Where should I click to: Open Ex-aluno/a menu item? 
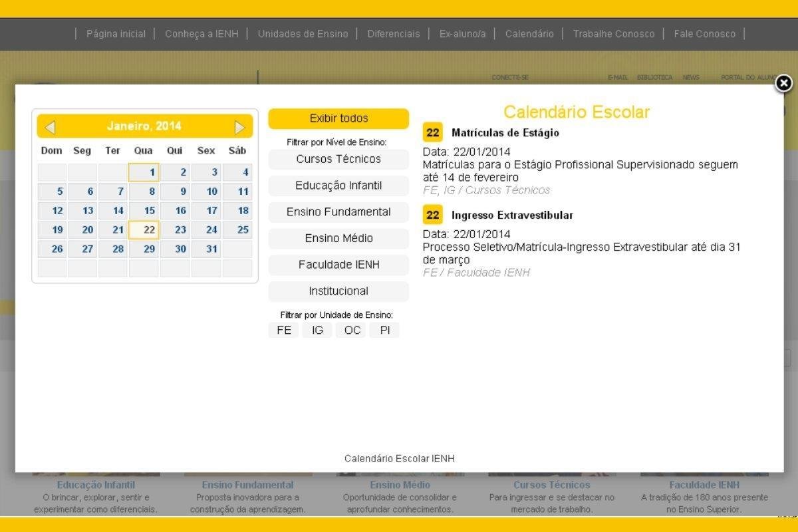coord(463,34)
